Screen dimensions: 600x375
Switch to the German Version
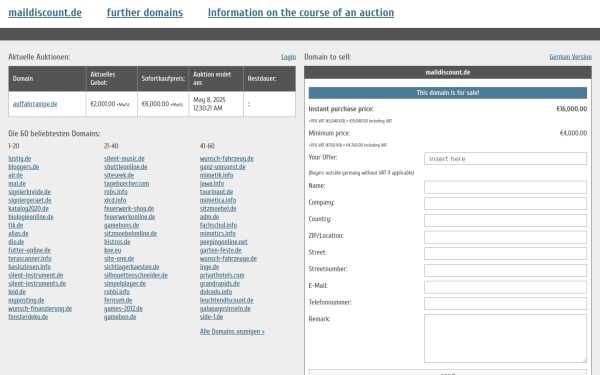coord(571,57)
